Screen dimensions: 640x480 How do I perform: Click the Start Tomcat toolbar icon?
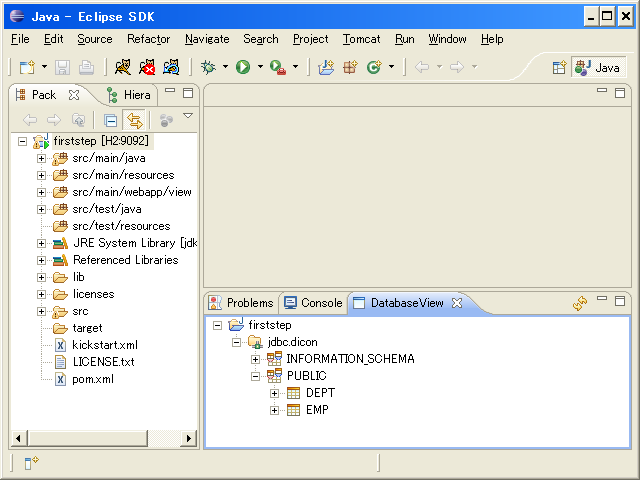(123, 67)
